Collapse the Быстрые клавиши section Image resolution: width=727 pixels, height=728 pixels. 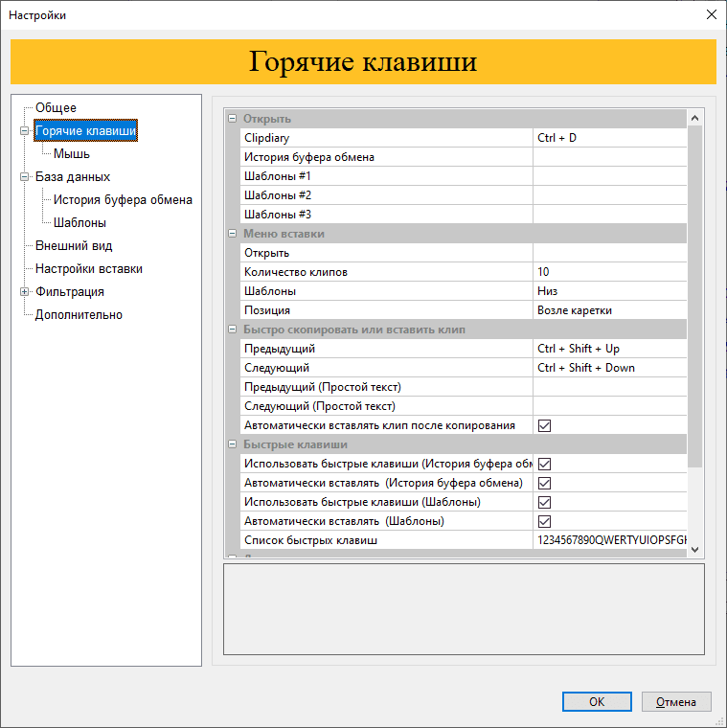232,444
